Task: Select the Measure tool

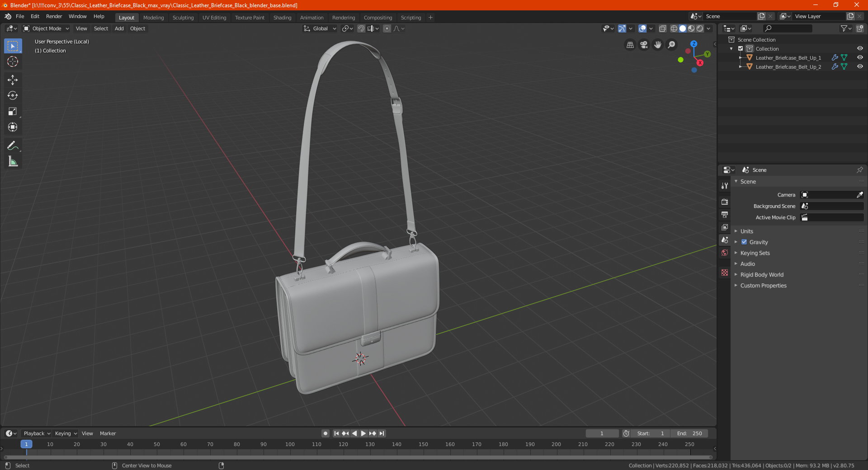Action: [13, 161]
